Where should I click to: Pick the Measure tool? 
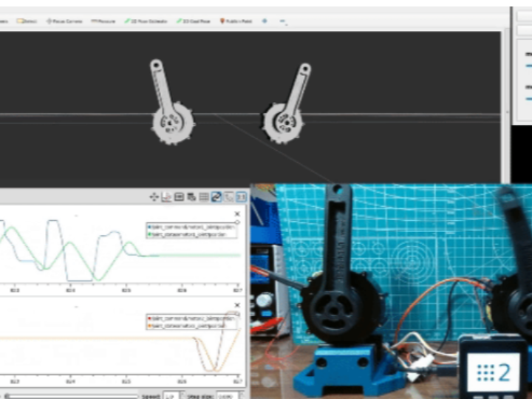tap(104, 21)
